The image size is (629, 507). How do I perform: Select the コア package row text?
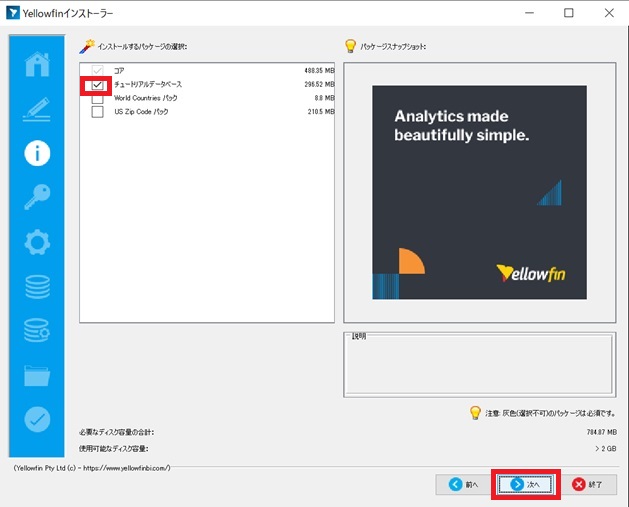pos(119,71)
